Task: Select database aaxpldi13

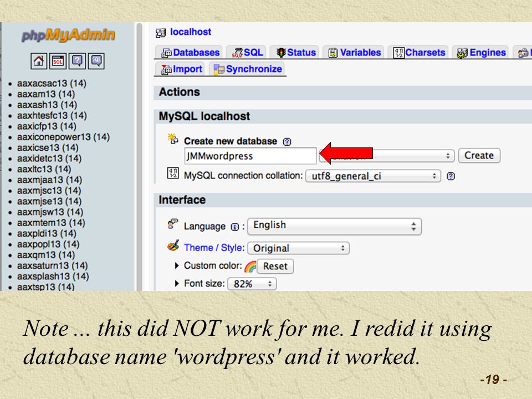Action: tap(47, 233)
